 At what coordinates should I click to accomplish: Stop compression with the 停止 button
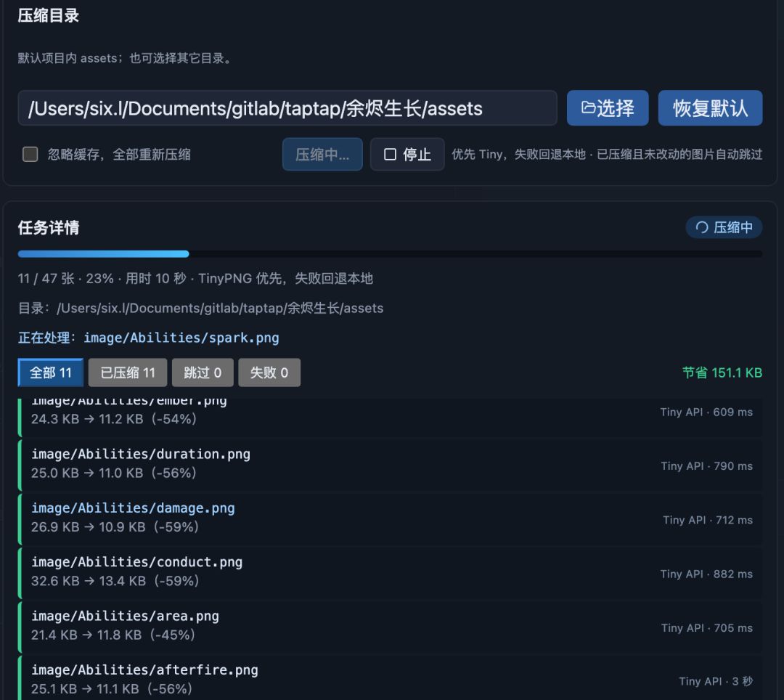[407, 154]
